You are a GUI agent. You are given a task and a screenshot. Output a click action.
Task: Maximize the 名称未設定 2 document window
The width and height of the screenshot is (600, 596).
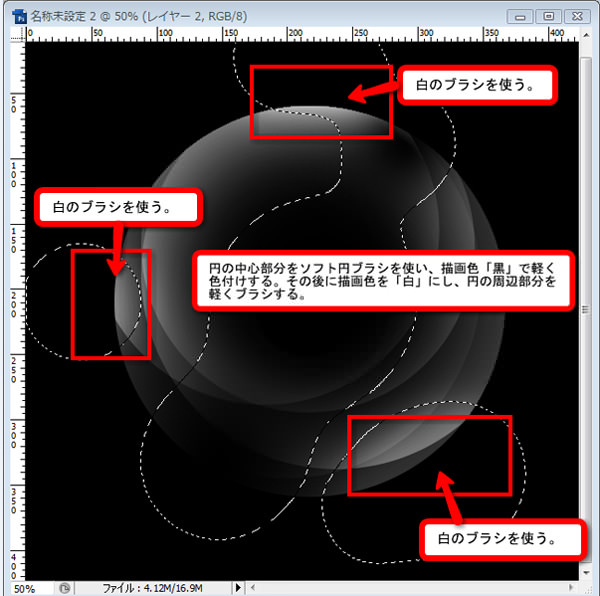point(549,16)
